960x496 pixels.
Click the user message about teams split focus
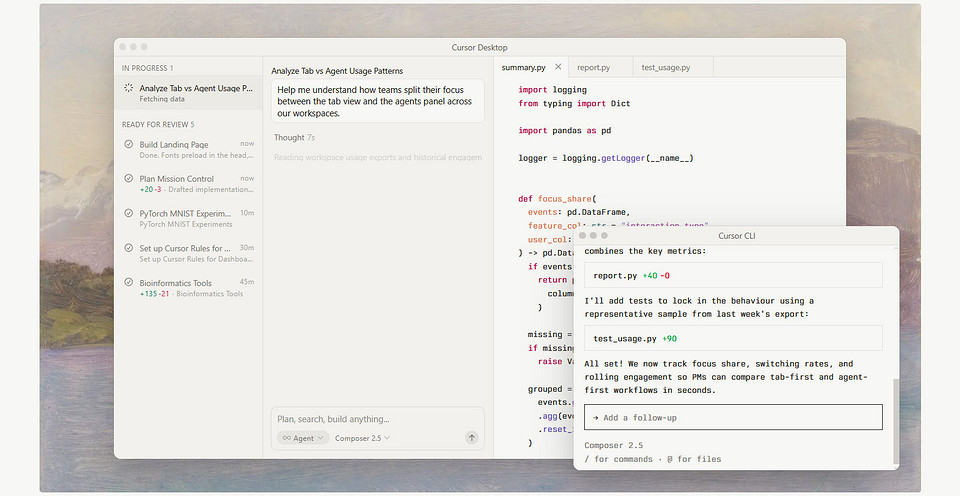coord(378,101)
